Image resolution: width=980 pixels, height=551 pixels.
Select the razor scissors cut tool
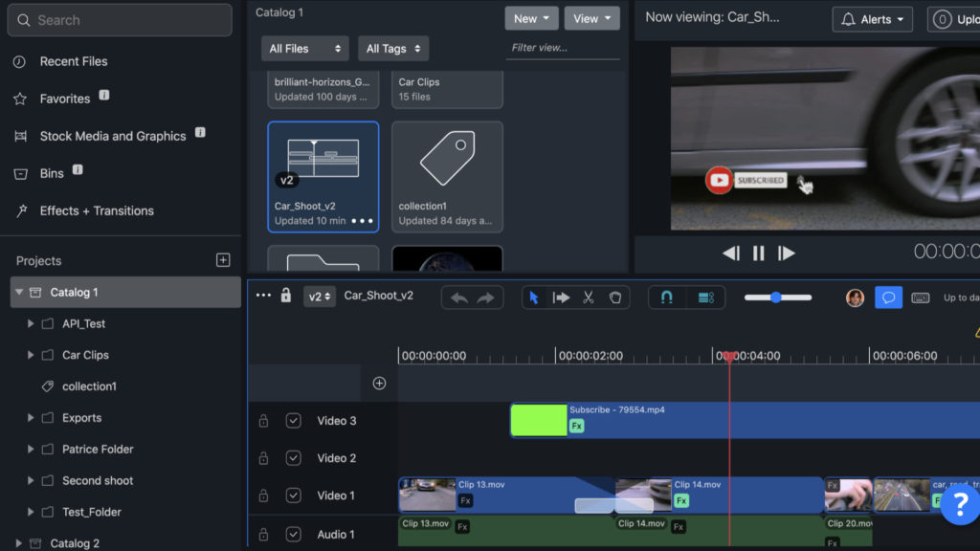pyautogui.click(x=589, y=298)
